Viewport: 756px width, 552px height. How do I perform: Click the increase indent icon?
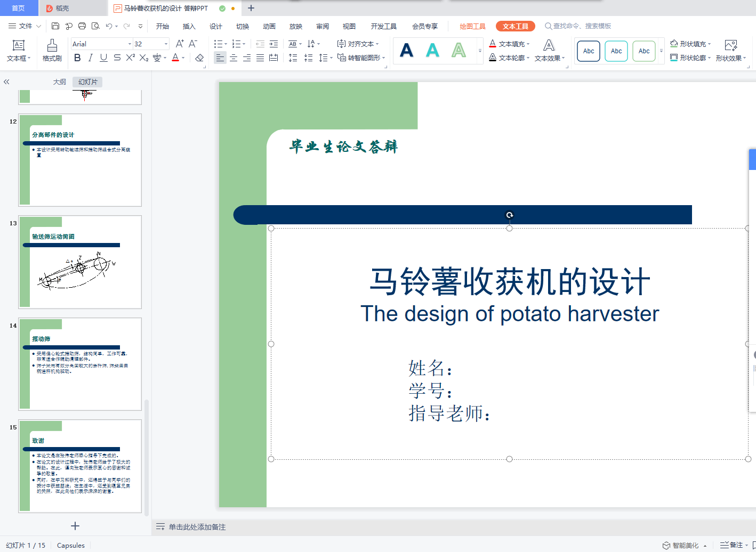(274, 44)
